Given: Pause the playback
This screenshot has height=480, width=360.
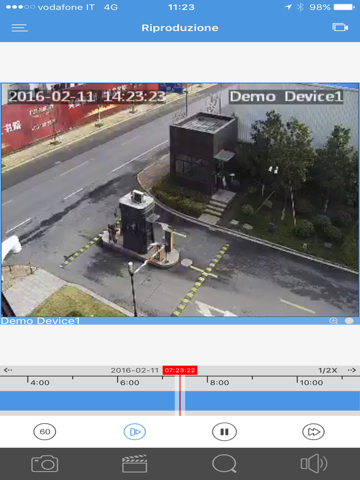Looking at the screenshot, I should (224, 432).
